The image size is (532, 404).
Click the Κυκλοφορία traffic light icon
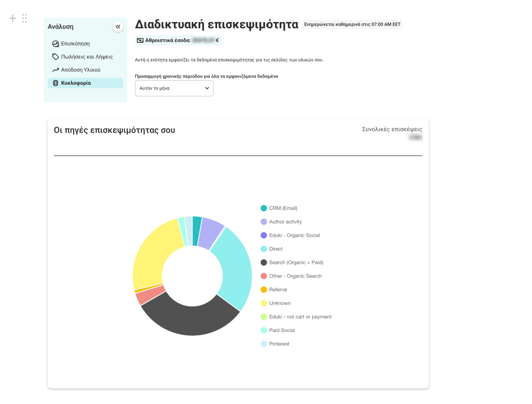pyautogui.click(x=55, y=83)
